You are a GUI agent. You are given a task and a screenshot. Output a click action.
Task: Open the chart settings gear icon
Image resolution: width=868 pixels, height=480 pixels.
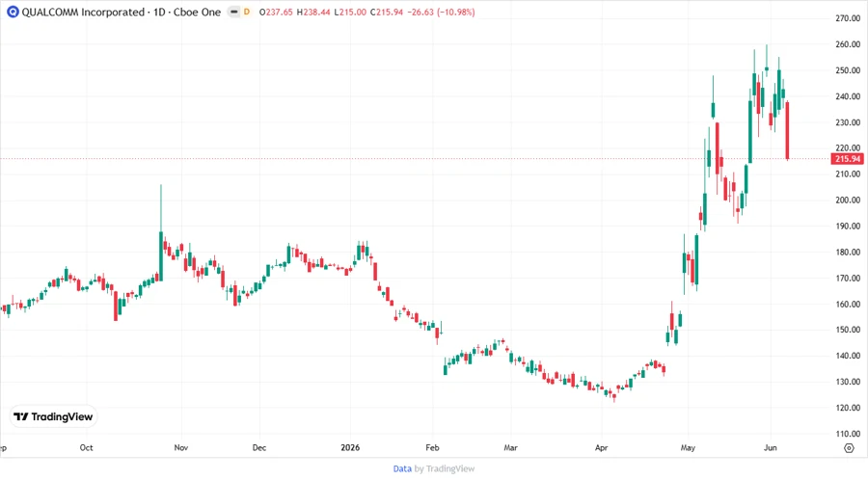click(849, 448)
